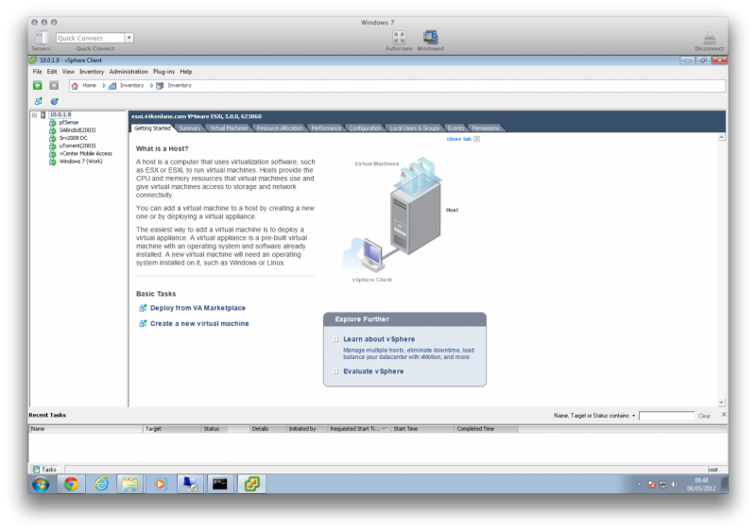Switch to the Permissions tab

(486, 128)
